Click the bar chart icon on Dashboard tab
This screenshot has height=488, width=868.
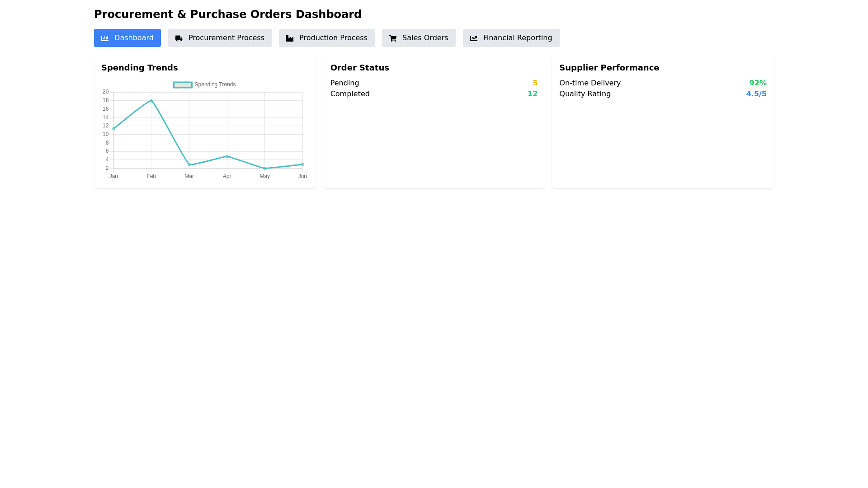tap(105, 38)
